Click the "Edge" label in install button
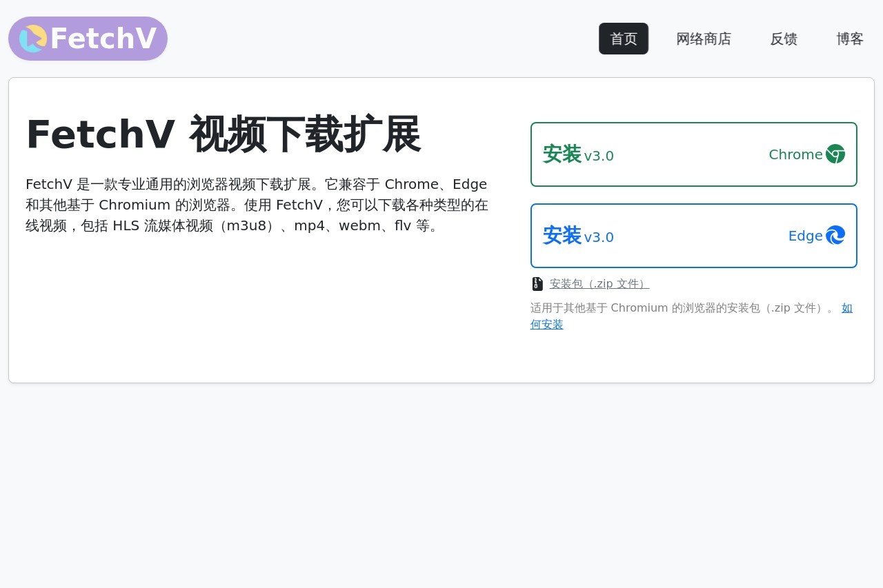 (804, 236)
